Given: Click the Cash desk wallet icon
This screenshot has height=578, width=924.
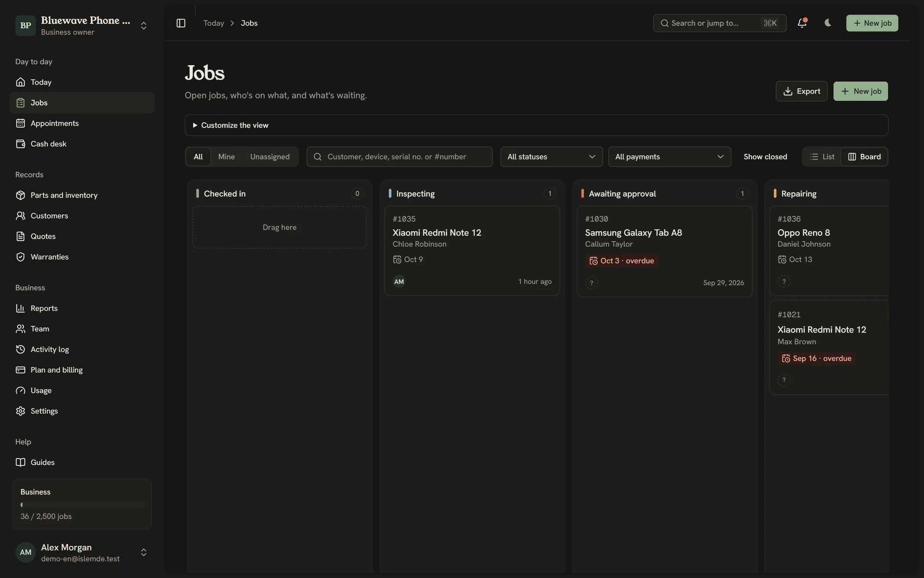Looking at the screenshot, I should 20,144.
